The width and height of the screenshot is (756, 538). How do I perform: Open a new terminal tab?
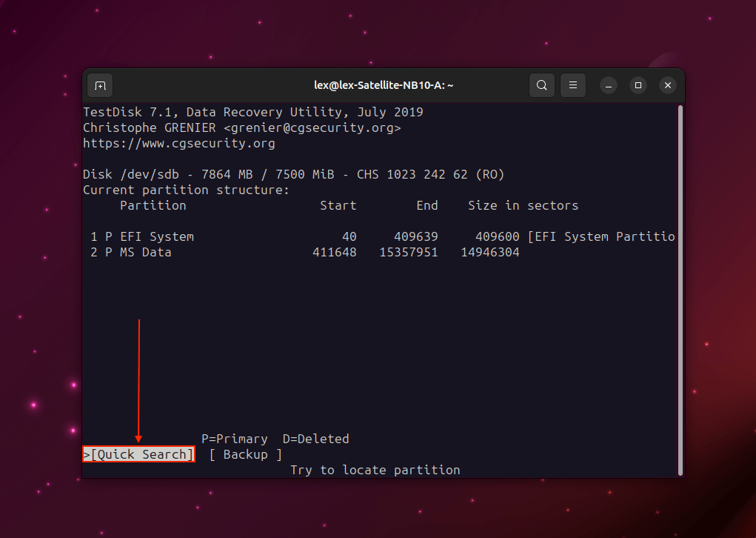pos(100,85)
